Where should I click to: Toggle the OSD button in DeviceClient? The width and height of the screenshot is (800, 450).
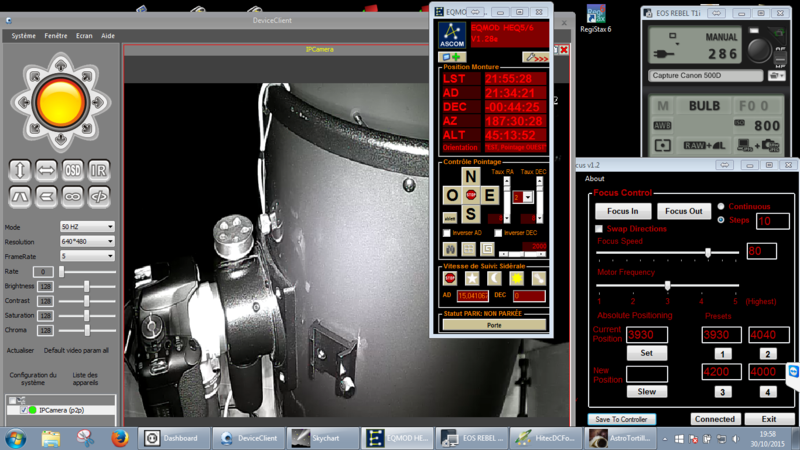pos(72,170)
